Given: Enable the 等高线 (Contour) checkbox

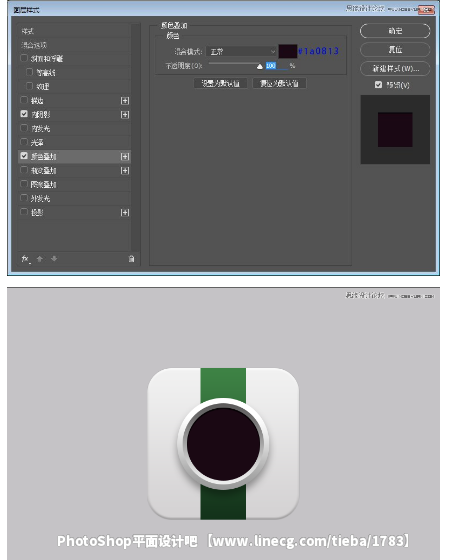Looking at the screenshot, I should click(30, 72).
